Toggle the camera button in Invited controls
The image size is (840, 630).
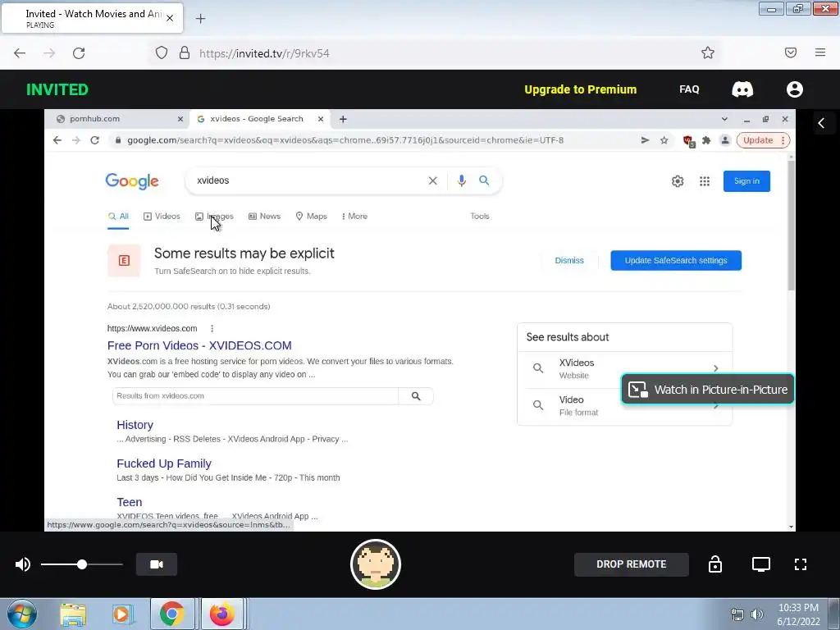coord(157,564)
